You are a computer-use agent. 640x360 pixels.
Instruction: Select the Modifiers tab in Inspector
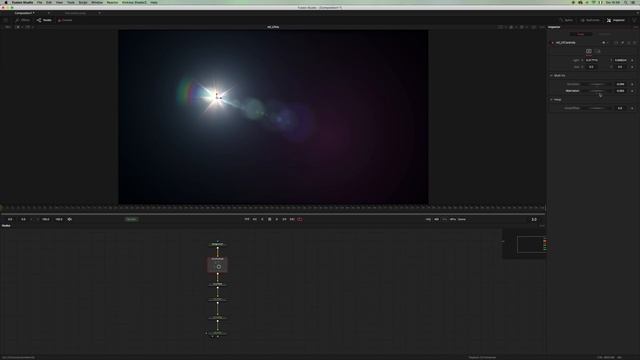[x=604, y=34]
